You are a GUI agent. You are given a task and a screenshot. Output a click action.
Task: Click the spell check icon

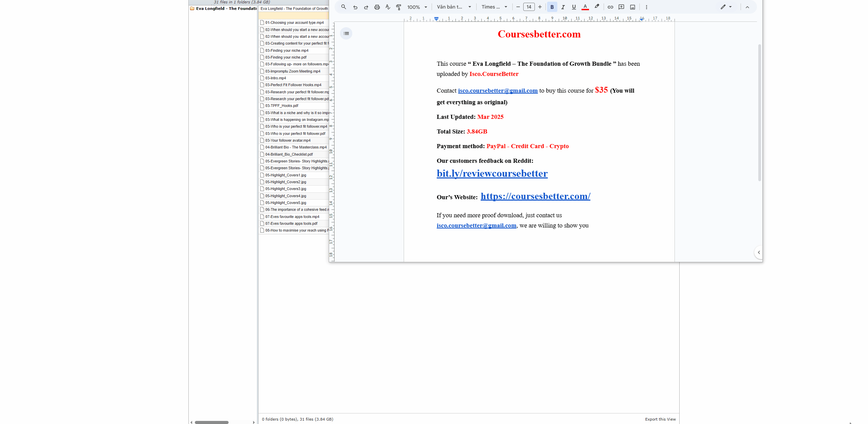coord(388,7)
